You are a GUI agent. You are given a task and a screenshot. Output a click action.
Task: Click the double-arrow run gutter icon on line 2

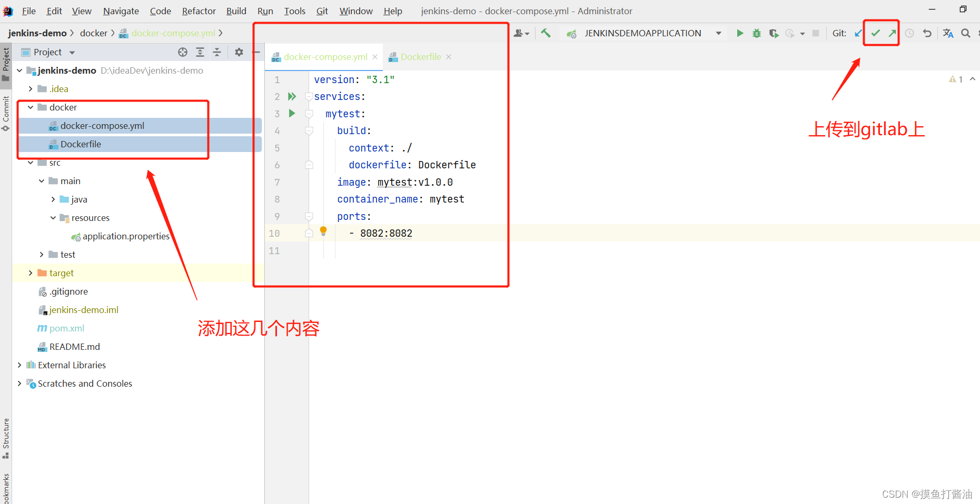tap(292, 96)
